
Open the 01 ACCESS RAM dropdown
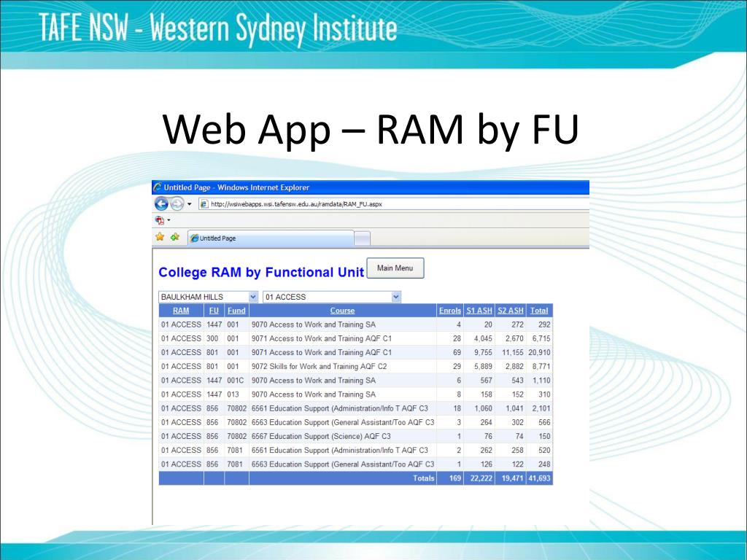[332, 297]
